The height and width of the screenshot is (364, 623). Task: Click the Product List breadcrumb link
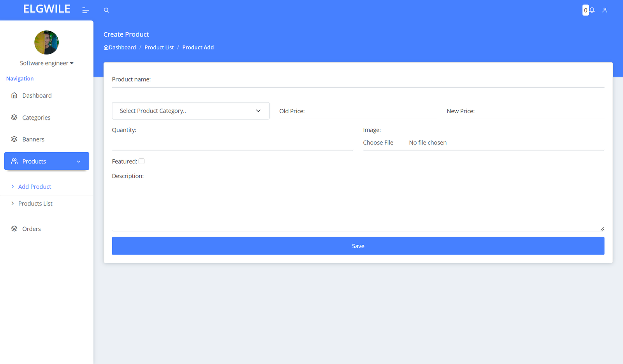click(159, 47)
